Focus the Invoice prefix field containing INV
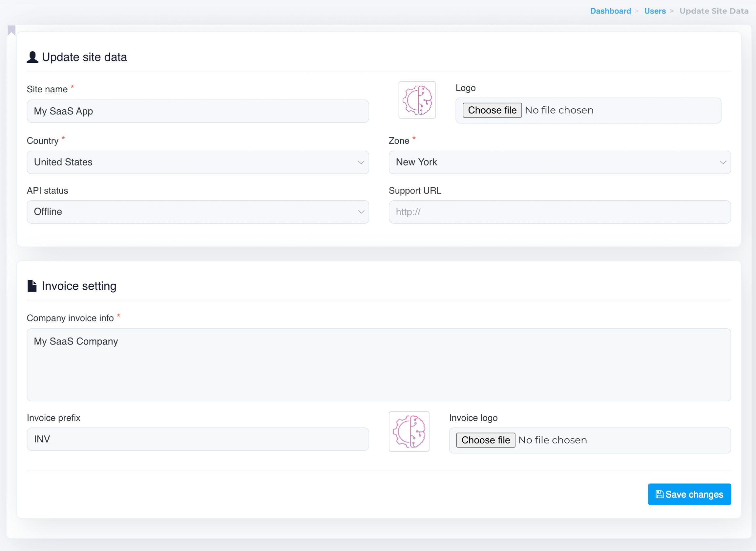 tap(197, 439)
